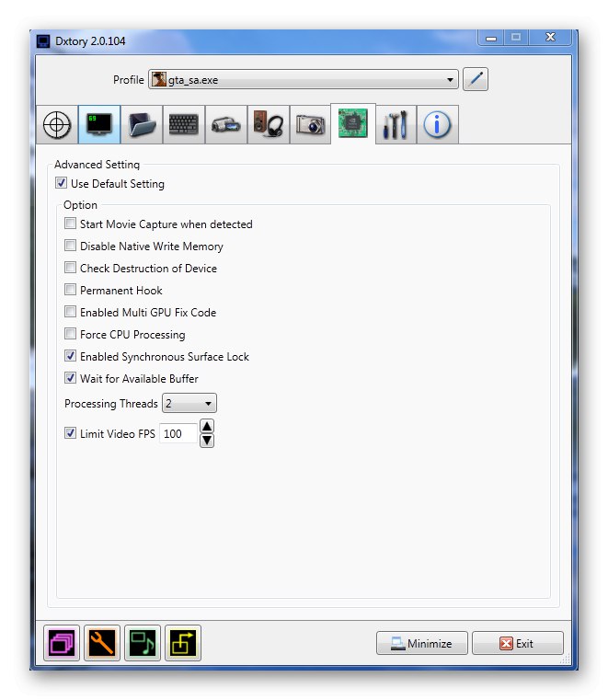This screenshot has width=608, height=700.
Task: Open the crosshair Target tab
Action: click(x=57, y=124)
